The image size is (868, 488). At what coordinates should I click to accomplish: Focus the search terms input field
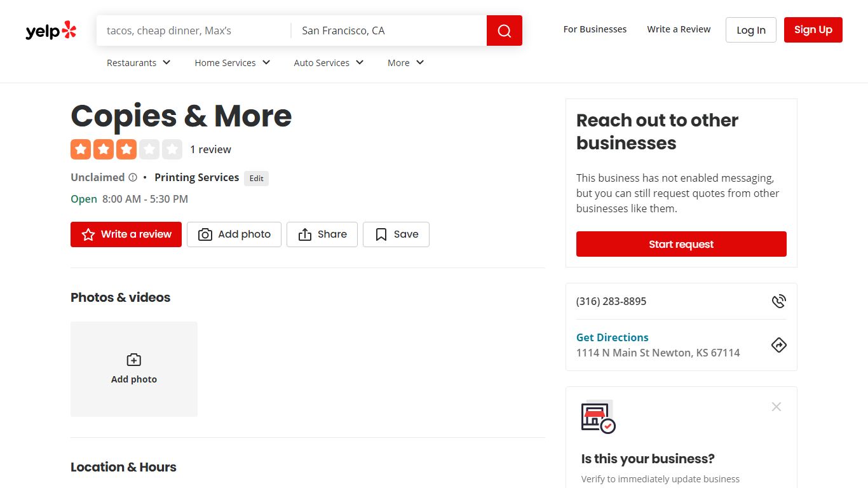coord(194,30)
